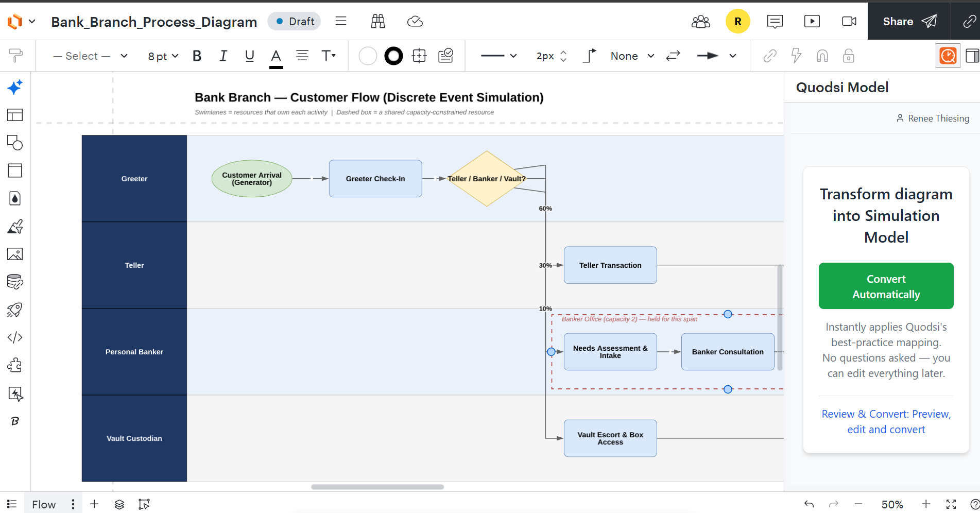This screenshot has height=513, width=980.
Task: Open the arrow end style dropdown
Action: tap(716, 56)
